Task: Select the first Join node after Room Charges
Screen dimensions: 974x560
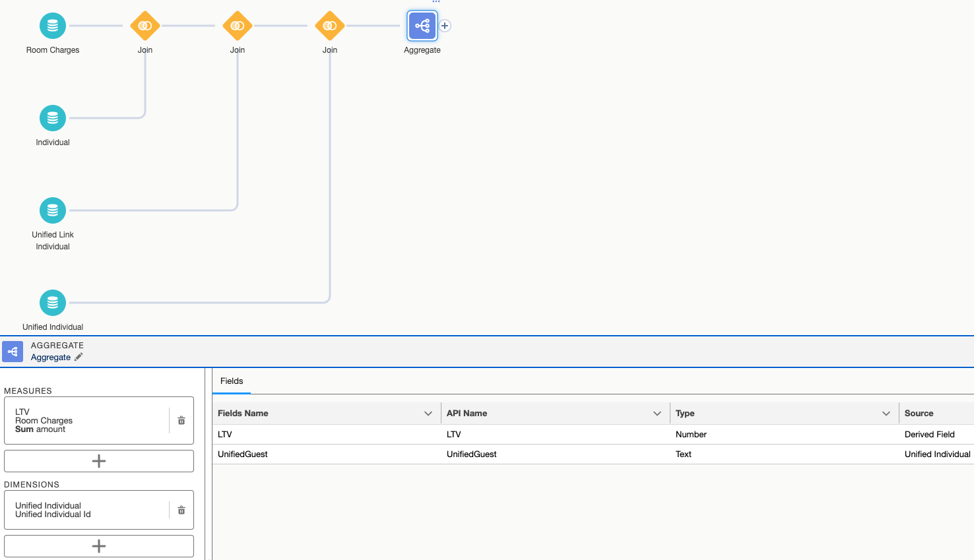Action: point(145,26)
